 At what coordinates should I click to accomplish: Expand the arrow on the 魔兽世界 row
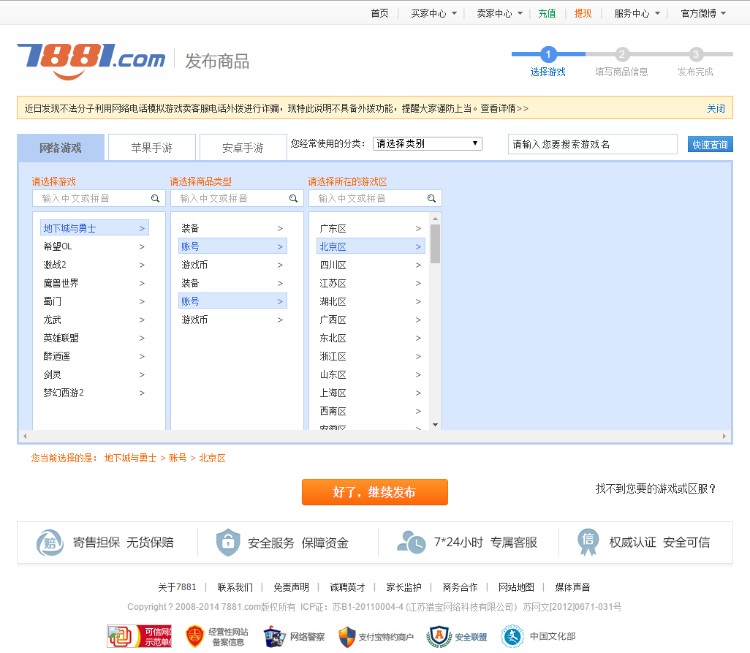click(x=142, y=283)
